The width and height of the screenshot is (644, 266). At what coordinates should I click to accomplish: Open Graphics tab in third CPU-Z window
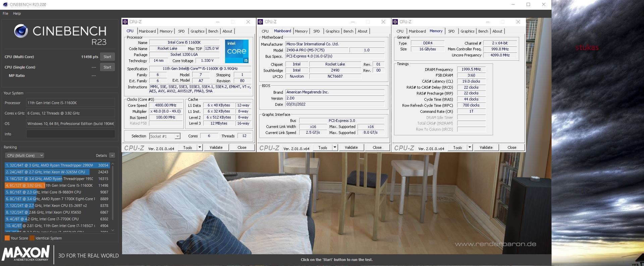(468, 31)
